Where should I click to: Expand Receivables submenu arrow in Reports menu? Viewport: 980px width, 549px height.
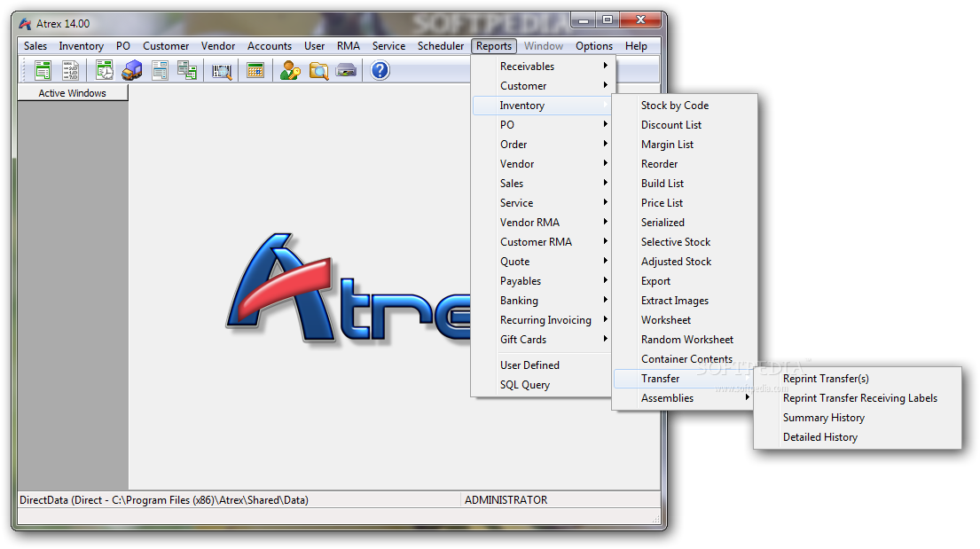tap(605, 66)
